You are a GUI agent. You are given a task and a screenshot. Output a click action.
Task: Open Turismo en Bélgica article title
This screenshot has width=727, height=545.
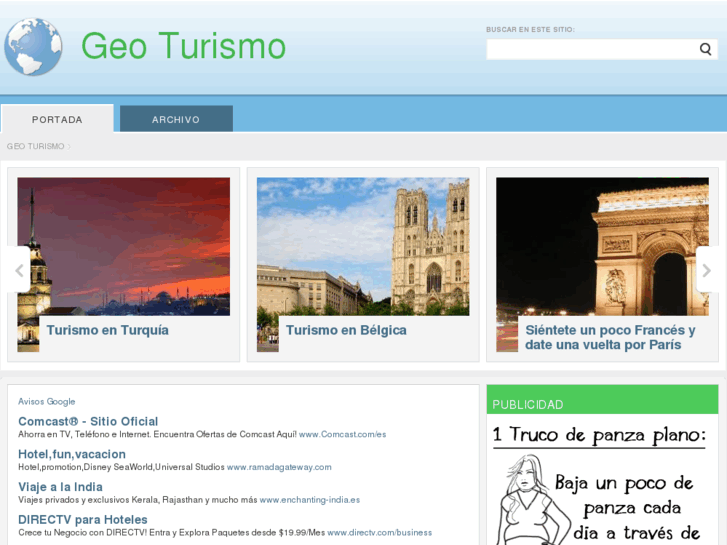[346, 330]
